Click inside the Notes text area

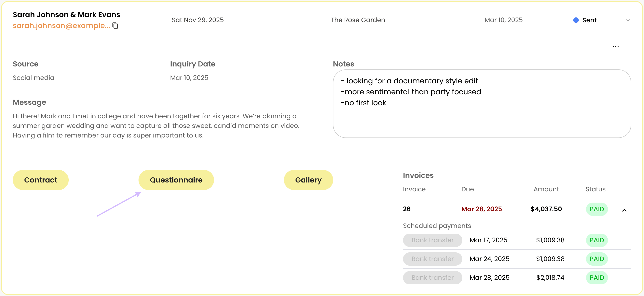(x=482, y=104)
